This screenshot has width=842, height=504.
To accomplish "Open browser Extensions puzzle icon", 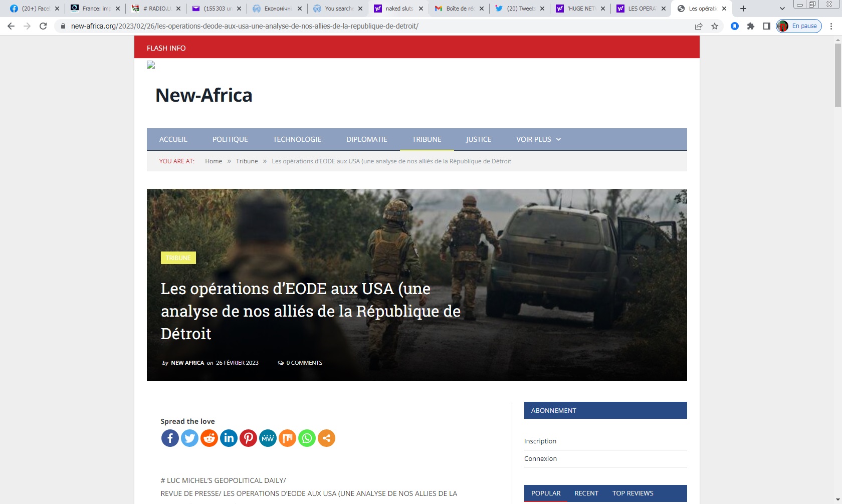I will pos(750,26).
